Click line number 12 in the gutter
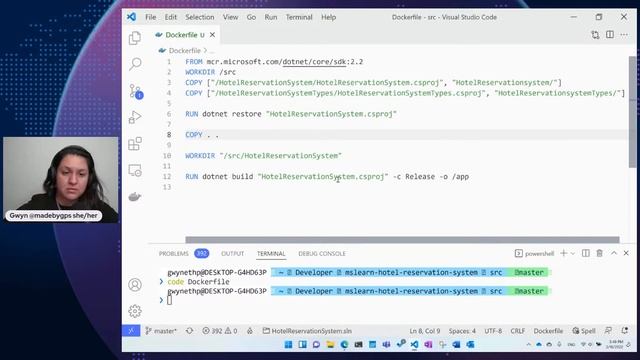This screenshot has width=640, height=360. tap(167, 177)
